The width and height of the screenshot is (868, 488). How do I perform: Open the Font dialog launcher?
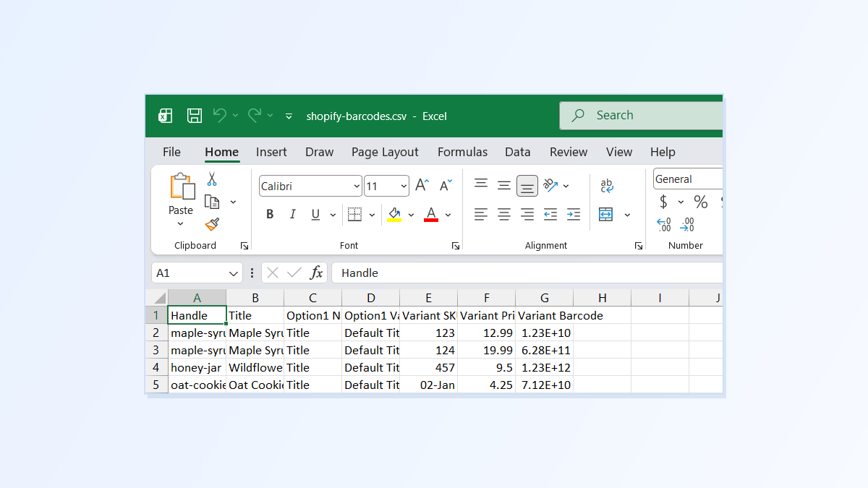point(456,246)
